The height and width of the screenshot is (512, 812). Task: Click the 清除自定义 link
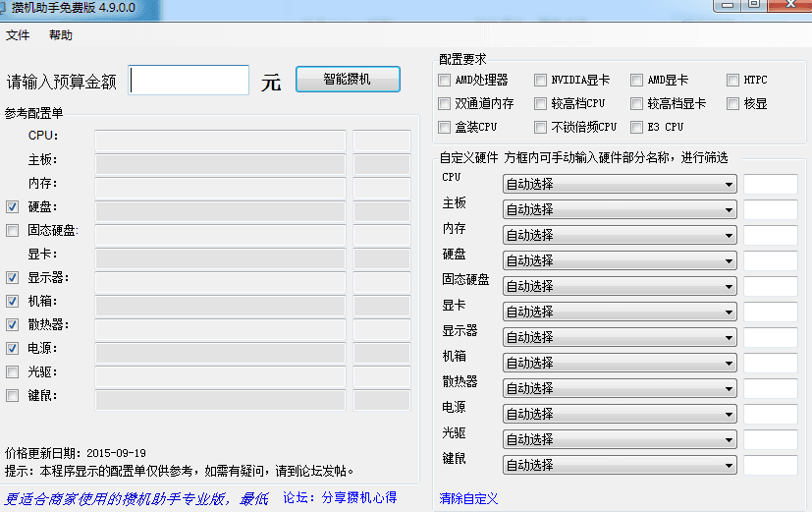pyautogui.click(x=468, y=498)
